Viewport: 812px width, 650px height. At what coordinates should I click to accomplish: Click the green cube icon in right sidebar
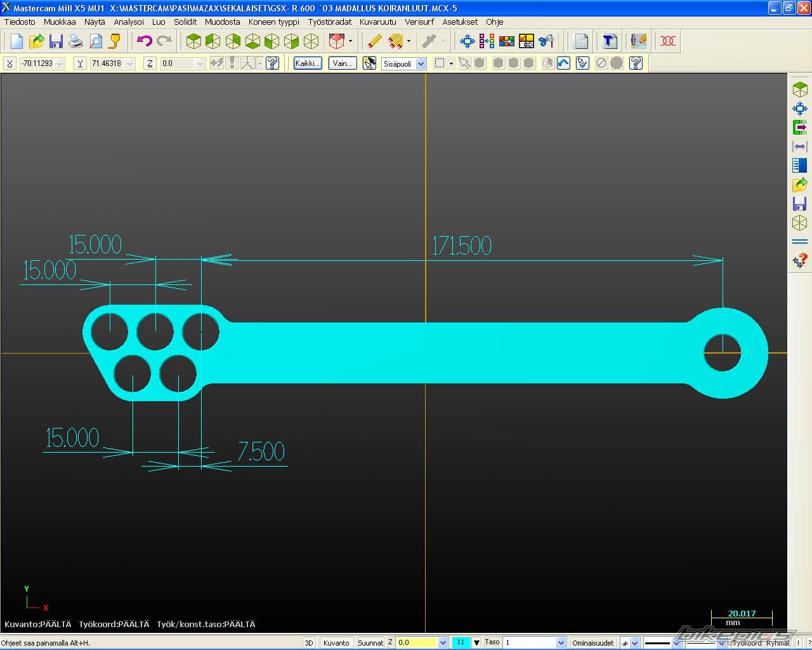pyautogui.click(x=800, y=90)
